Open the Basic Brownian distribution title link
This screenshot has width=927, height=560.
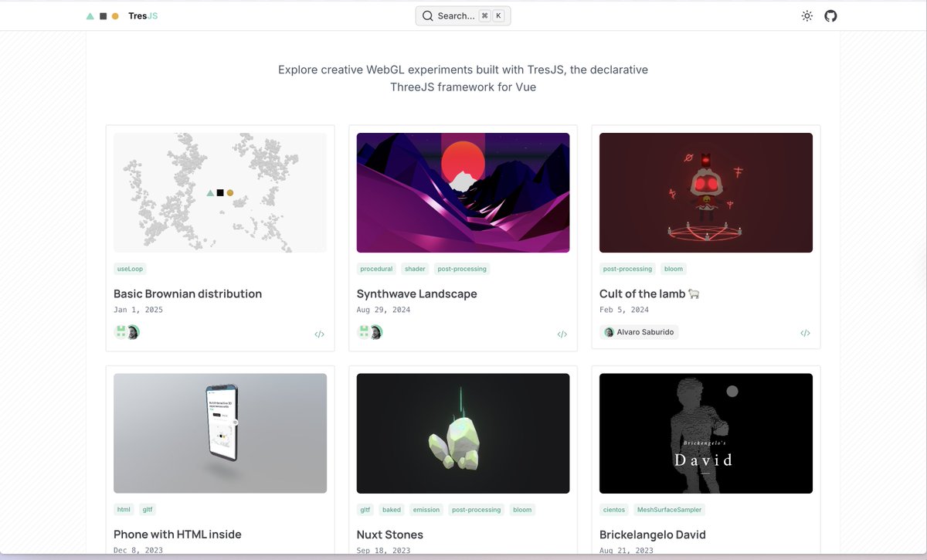click(188, 294)
